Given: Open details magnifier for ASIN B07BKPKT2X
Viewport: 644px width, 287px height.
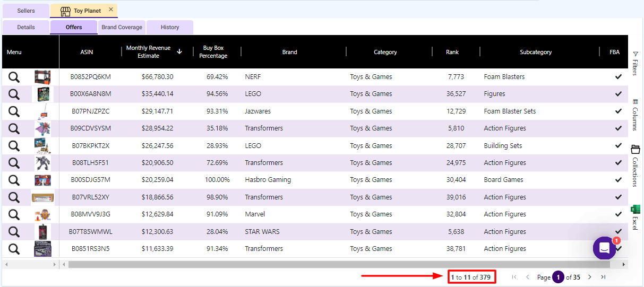Looking at the screenshot, I should coord(14,146).
